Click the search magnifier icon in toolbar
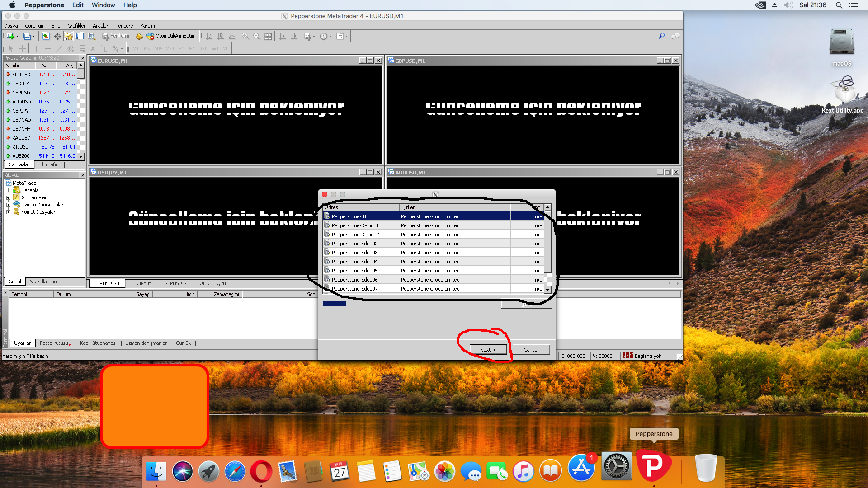 point(661,36)
